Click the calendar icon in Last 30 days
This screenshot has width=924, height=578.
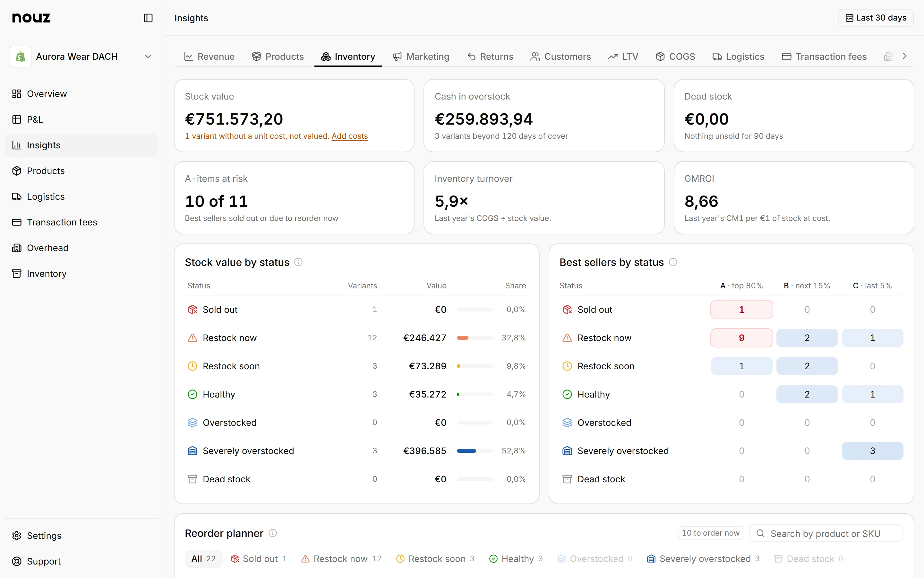850,18
